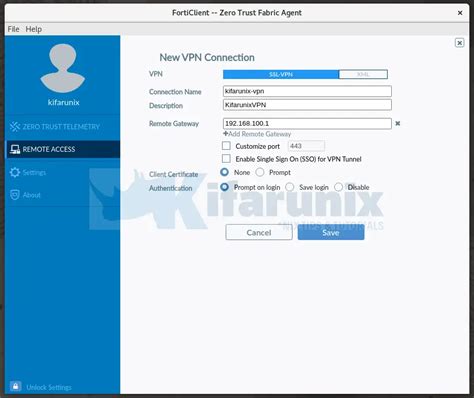The height and width of the screenshot is (398, 474).
Task: Click the Remote Gateway field
Action: coord(307,123)
